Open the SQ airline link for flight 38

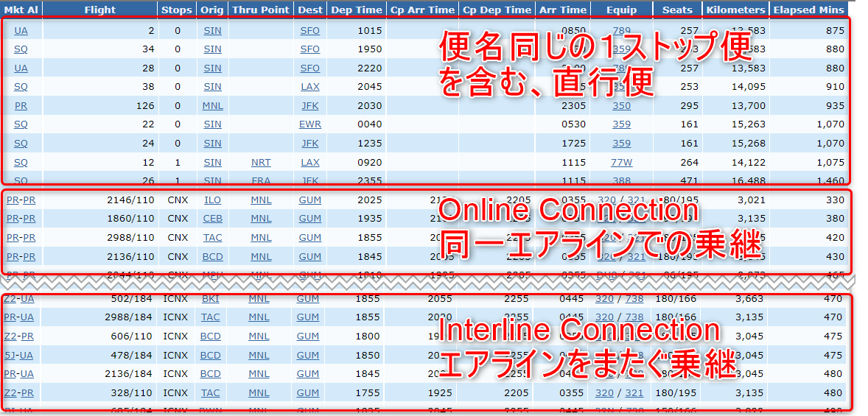21,87
